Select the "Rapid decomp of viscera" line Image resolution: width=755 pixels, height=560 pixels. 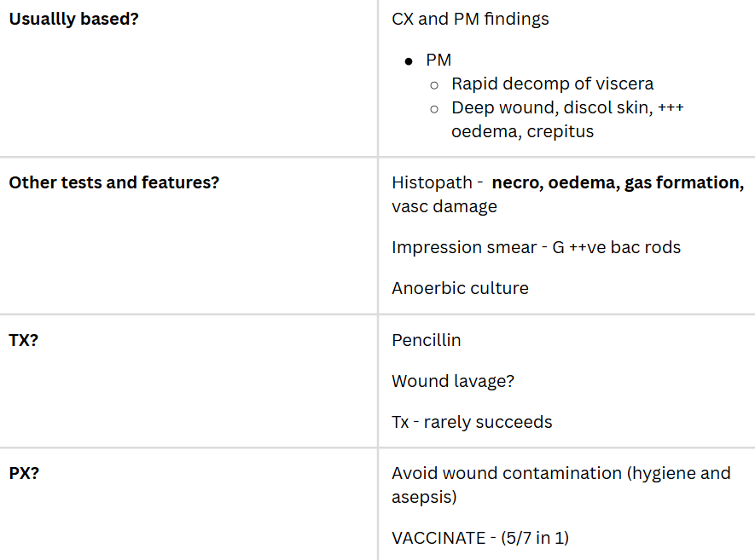(x=552, y=84)
